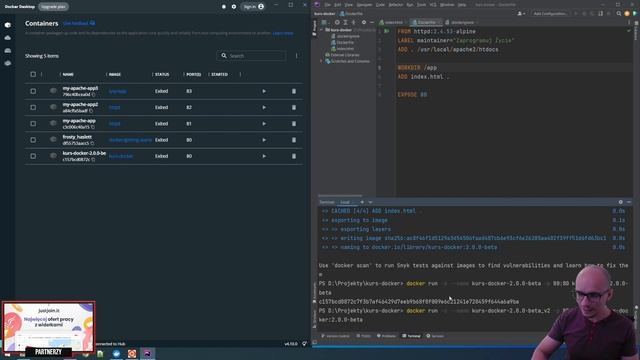Check the my-apache-app3 row checkbox
640x360 pixels.
point(33,91)
